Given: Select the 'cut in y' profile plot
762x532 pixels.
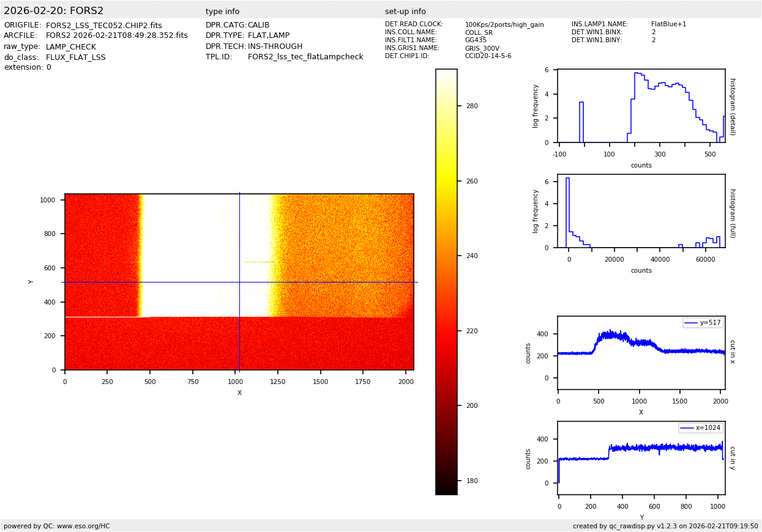Looking at the screenshot, I should [641, 458].
